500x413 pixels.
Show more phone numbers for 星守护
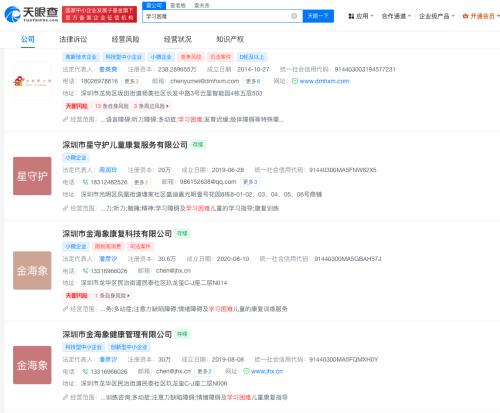point(141,182)
